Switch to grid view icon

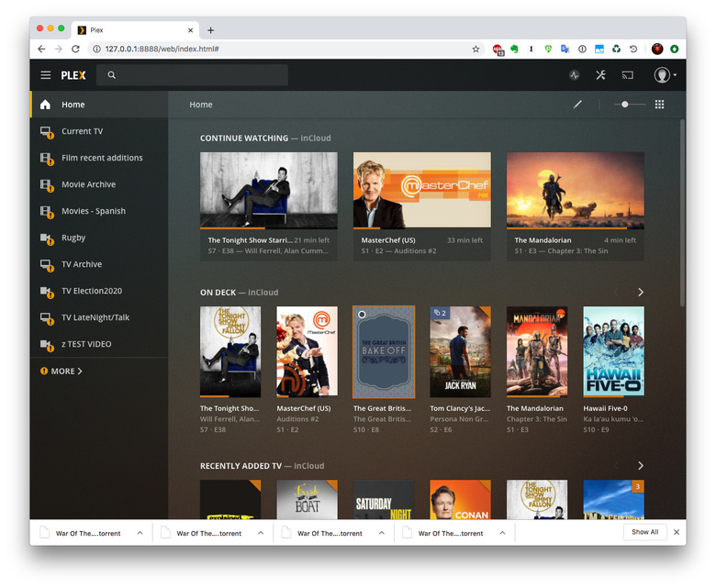pyautogui.click(x=659, y=105)
